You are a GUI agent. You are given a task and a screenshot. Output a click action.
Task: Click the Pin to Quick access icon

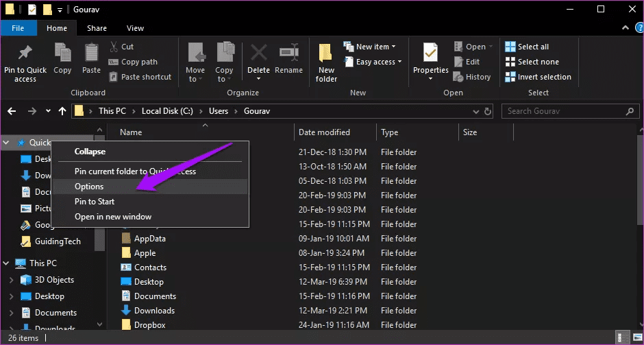coord(25,53)
